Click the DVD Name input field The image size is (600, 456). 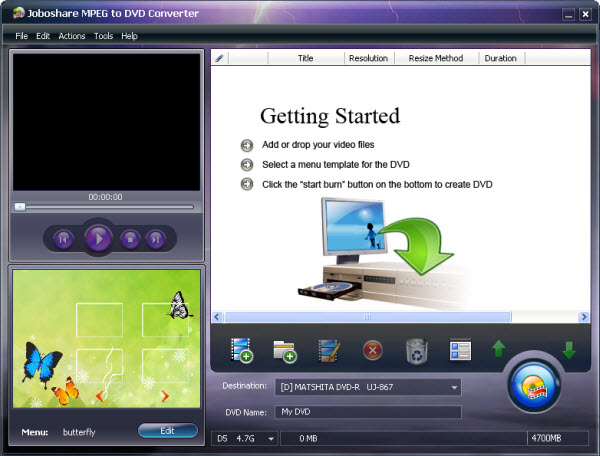[x=368, y=412]
